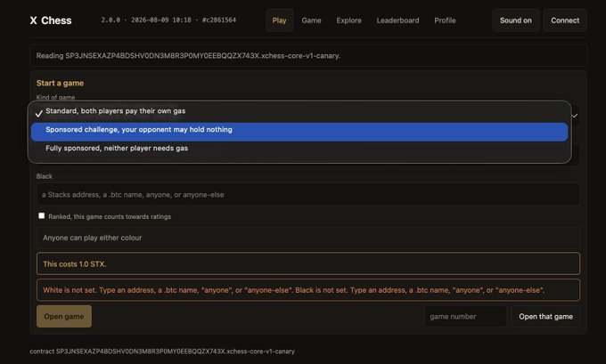Click the Connect wallet button
The height and width of the screenshot is (364, 606).
[565, 20]
